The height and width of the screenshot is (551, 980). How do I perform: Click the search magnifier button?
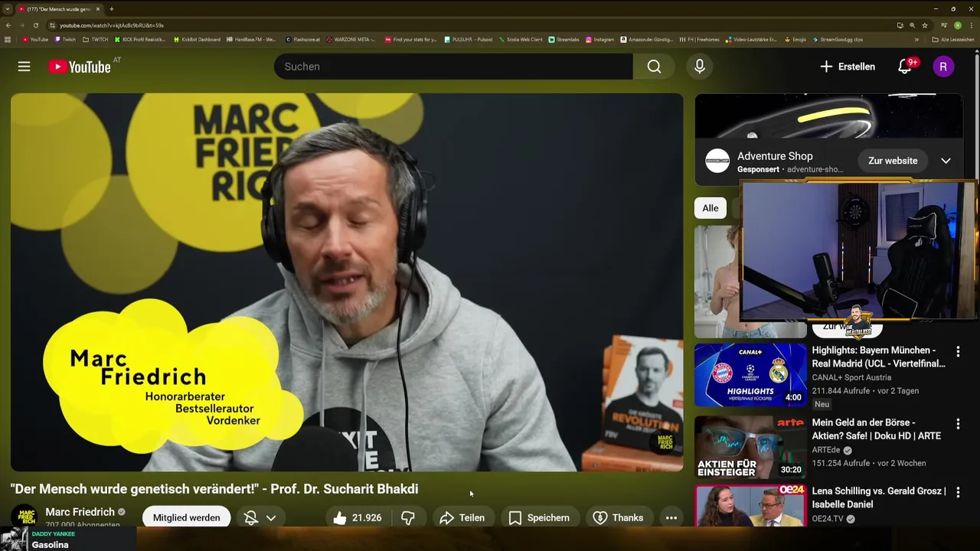point(654,67)
